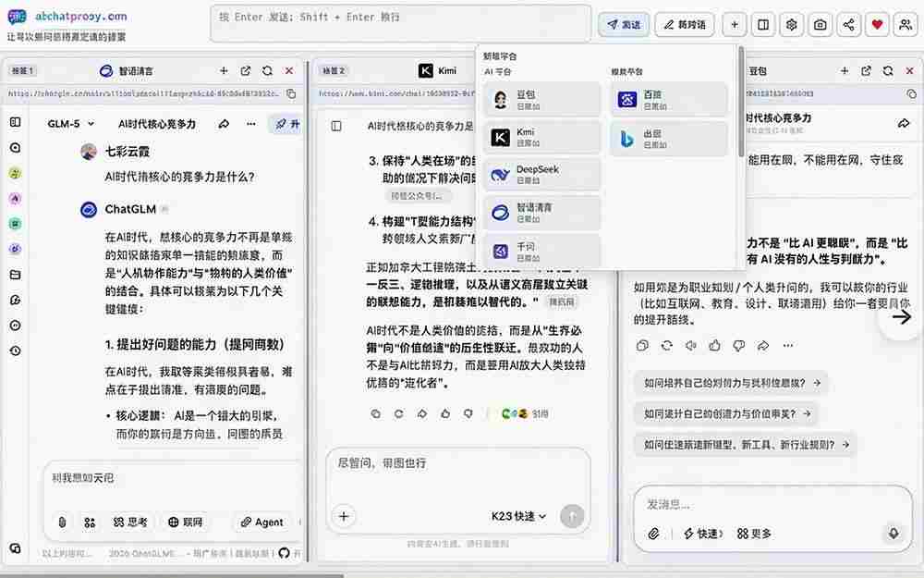Click the grid tools icon in ChatGLM input
The image size is (924, 578).
coord(90,523)
